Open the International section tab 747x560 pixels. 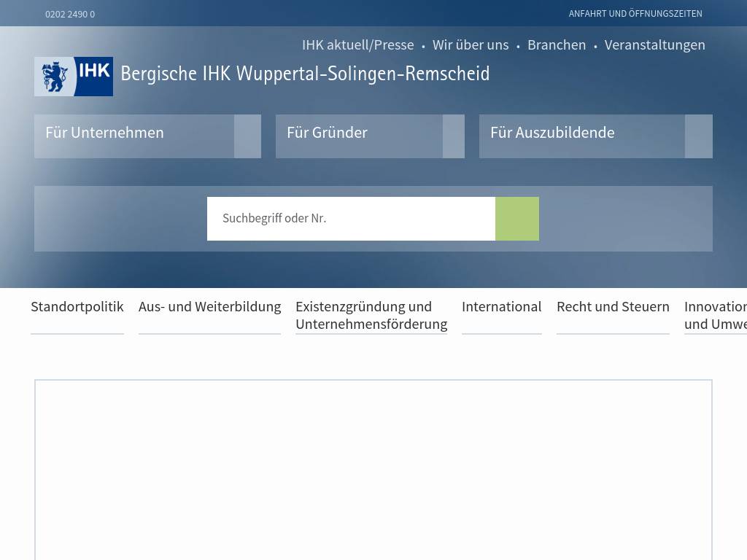[x=501, y=307]
